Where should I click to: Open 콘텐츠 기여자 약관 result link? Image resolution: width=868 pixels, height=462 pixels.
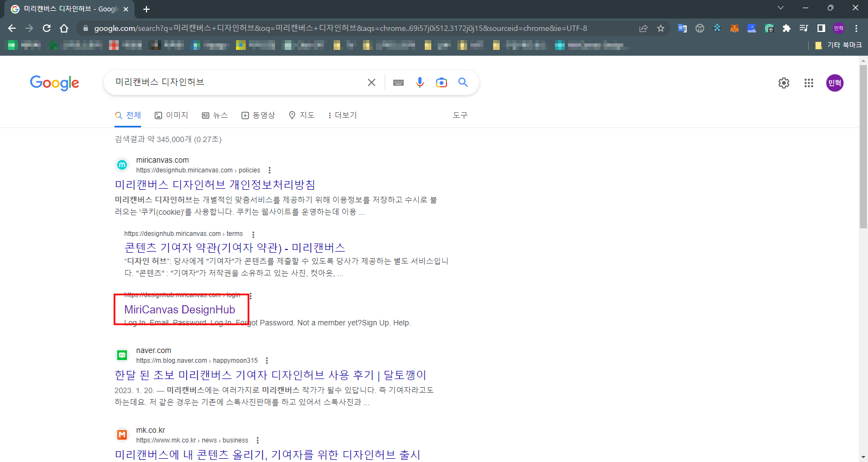235,248
